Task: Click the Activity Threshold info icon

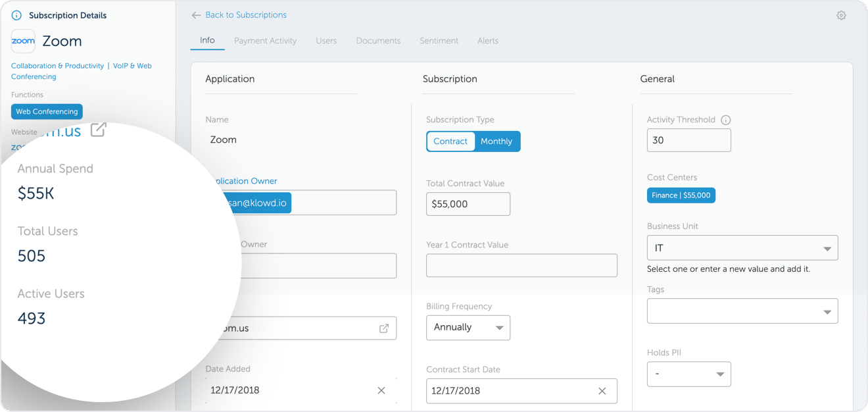Action: point(726,120)
